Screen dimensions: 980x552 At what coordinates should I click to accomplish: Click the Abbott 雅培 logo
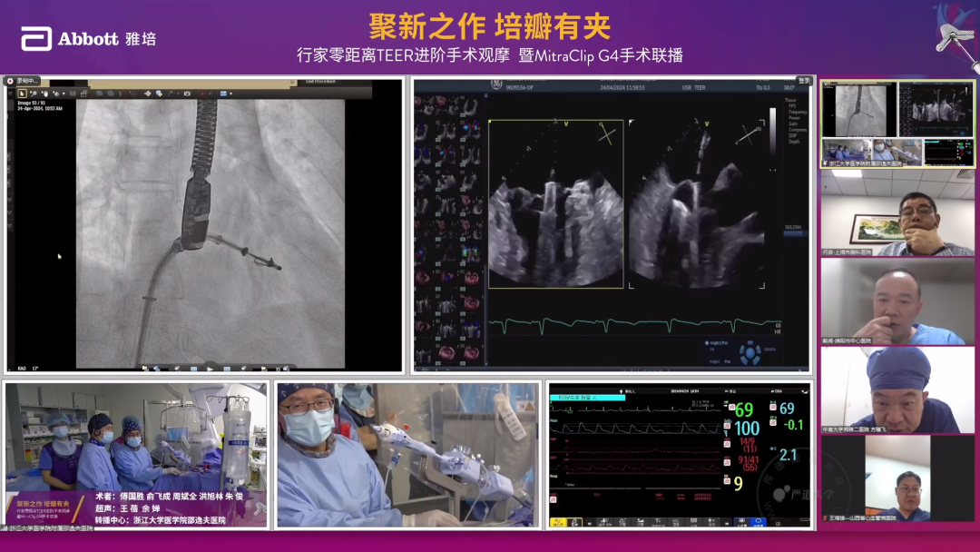(88, 39)
